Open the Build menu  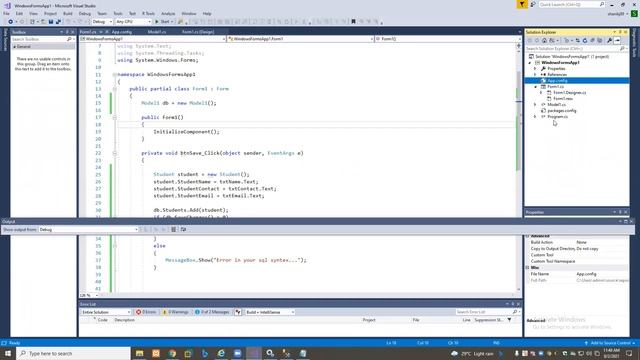point(67,13)
